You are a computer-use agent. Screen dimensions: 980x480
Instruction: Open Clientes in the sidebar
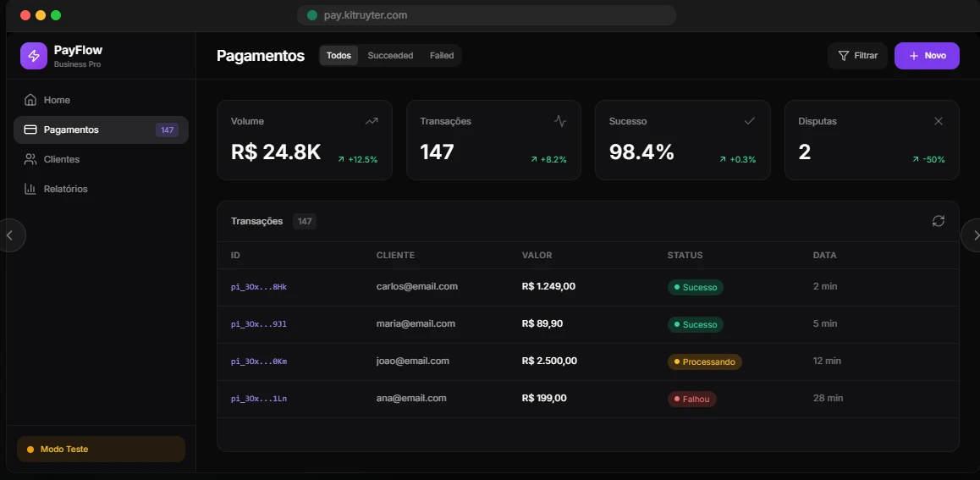pos(62,159)
